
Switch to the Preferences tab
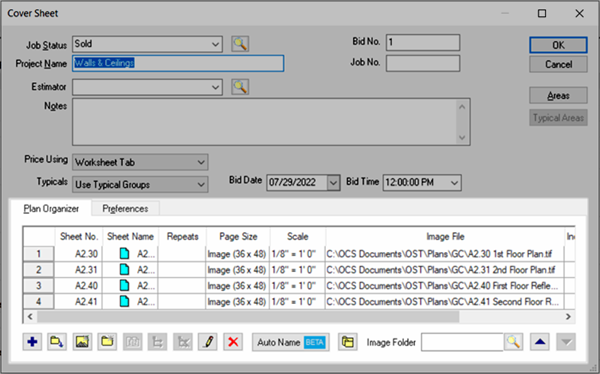click(125, 209)
